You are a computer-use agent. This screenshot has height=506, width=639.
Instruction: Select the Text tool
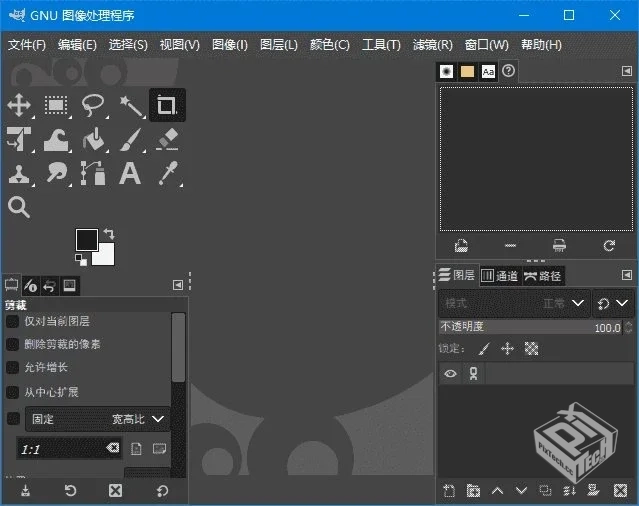(x=130, y=174)
